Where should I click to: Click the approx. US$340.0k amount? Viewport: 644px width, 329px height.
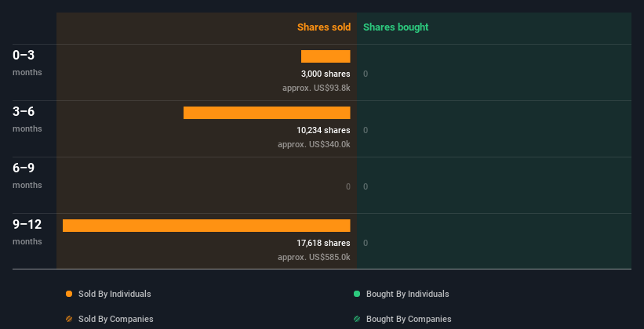[x=315, y=144]
